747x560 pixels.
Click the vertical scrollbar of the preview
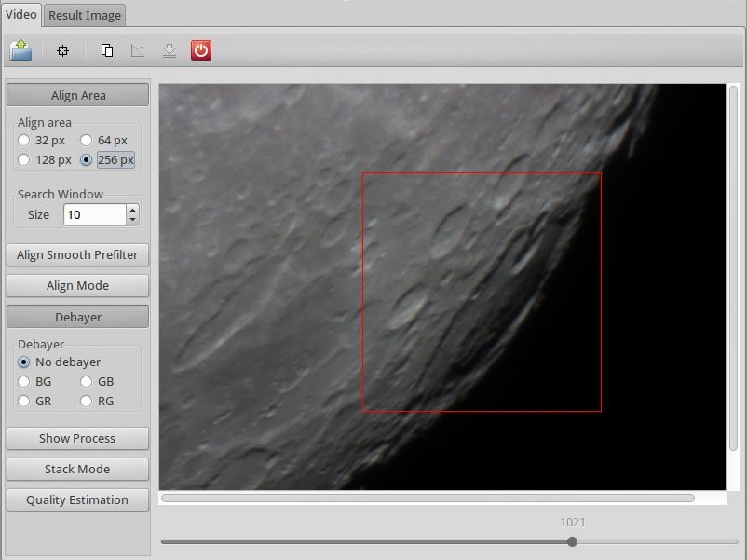pos(734,267)
